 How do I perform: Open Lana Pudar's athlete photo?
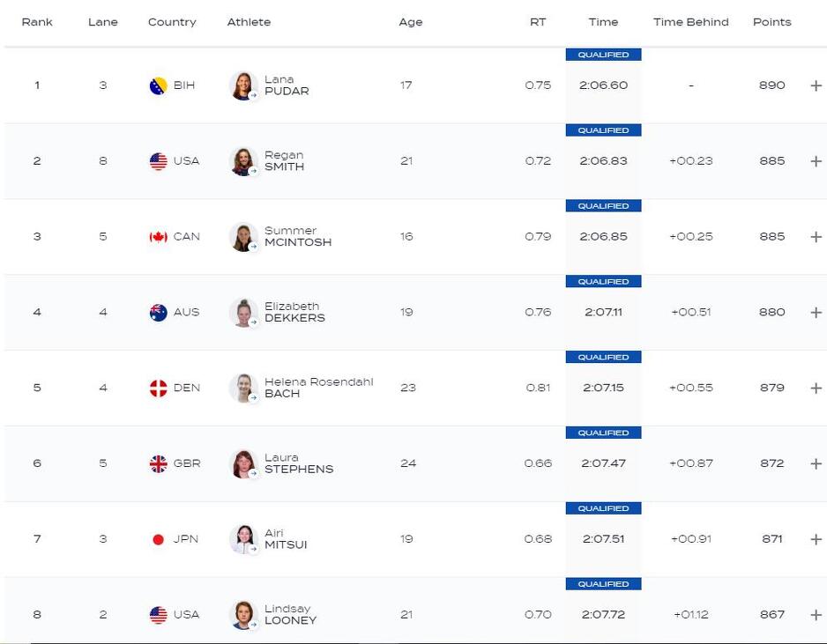(x=242, y=85)
